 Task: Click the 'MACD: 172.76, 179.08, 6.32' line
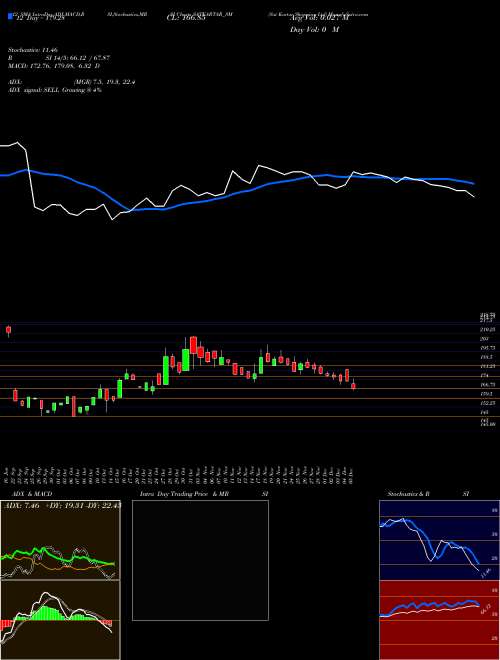click(54, 66)
